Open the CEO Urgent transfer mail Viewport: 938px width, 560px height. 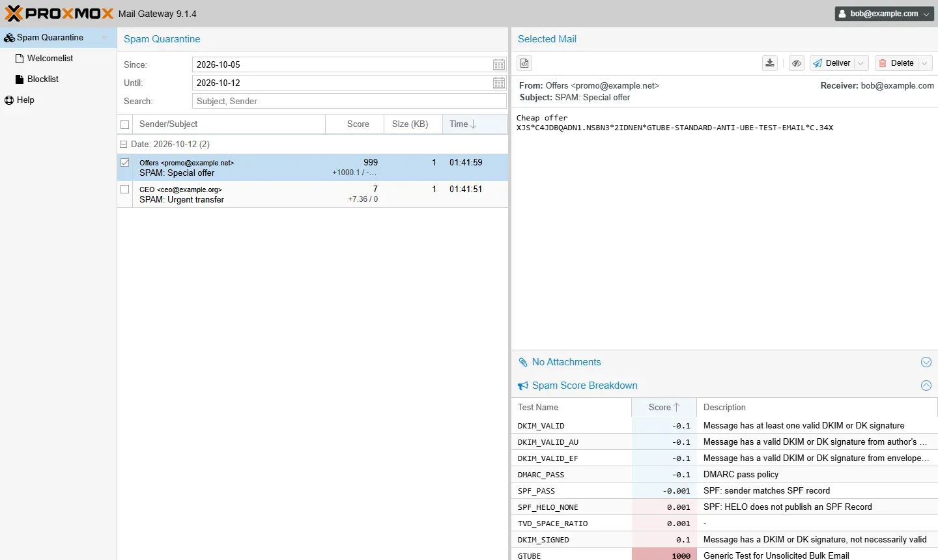[x=313, y=194]
